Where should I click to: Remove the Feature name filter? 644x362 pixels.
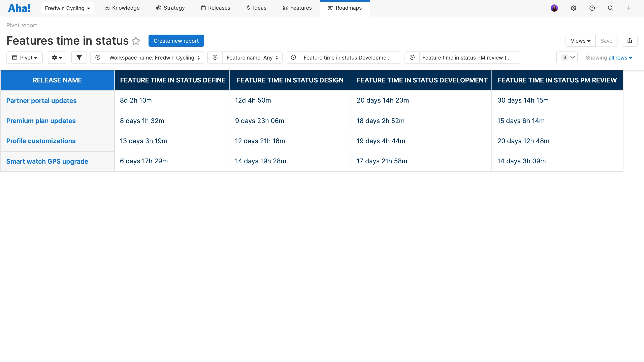tap(215, 58)
